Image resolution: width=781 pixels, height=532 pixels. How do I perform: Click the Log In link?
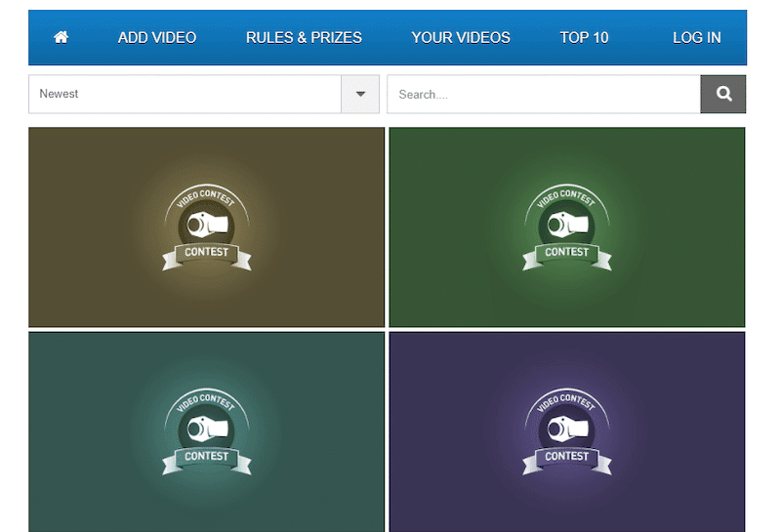coord(697,38)
